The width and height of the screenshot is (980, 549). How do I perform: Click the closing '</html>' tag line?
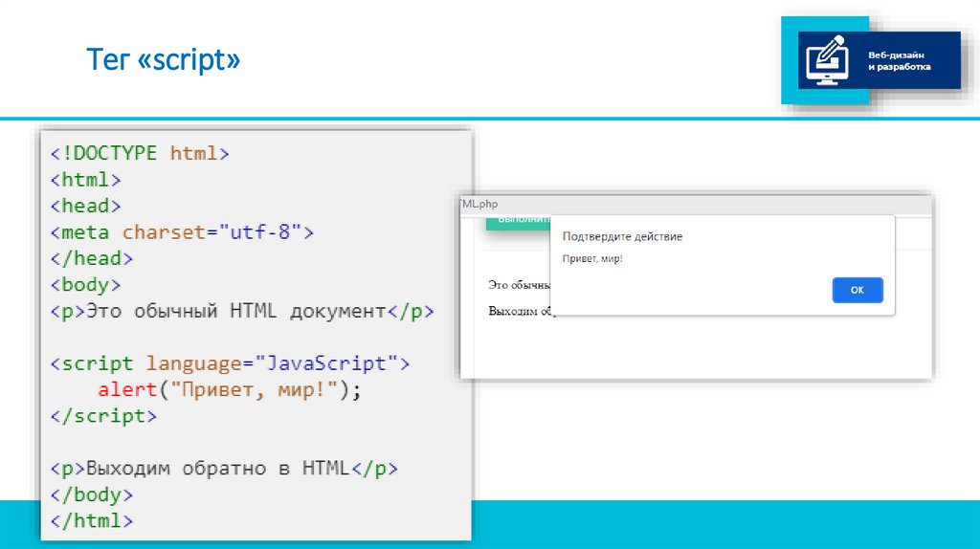[x=92, y=521]
